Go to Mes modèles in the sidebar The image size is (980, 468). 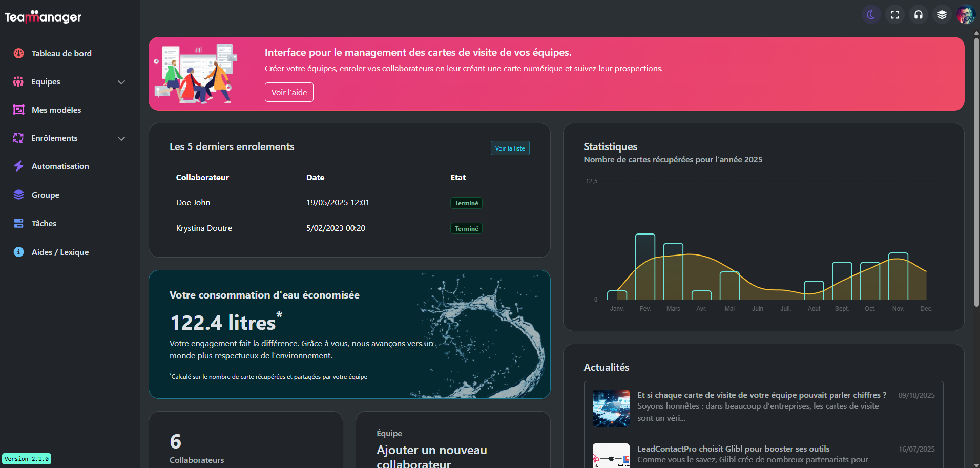click(x=56, y=110)
